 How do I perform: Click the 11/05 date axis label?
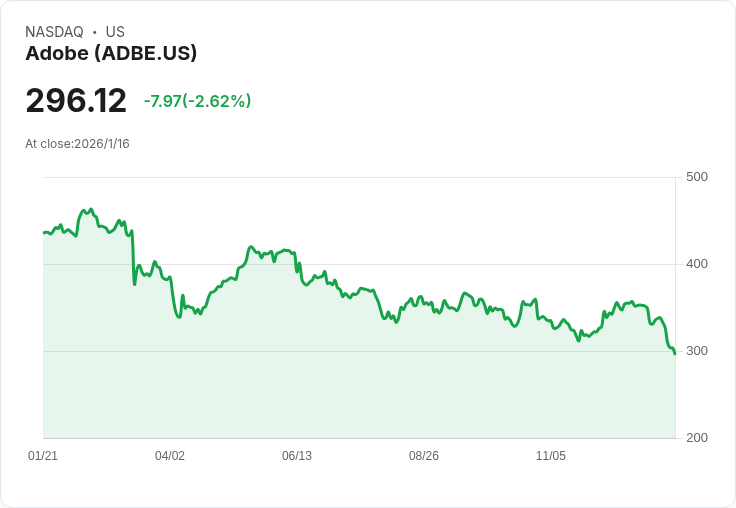tap(551, 455)
